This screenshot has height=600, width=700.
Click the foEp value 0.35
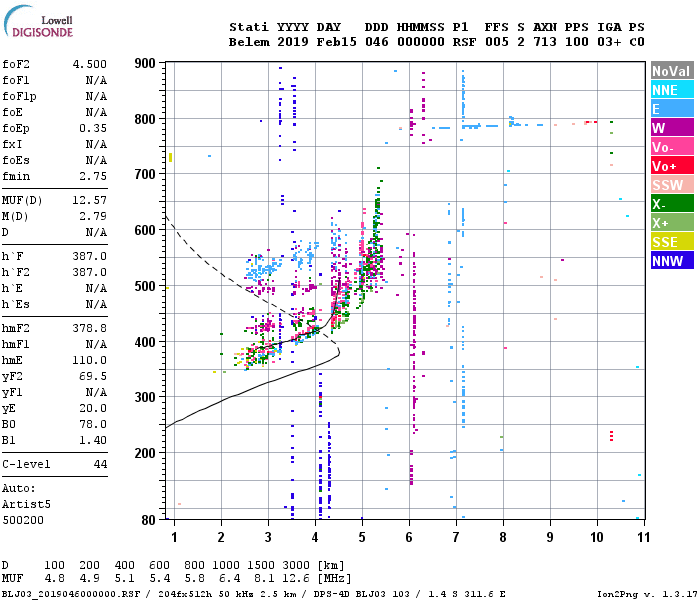pos(93,129)
